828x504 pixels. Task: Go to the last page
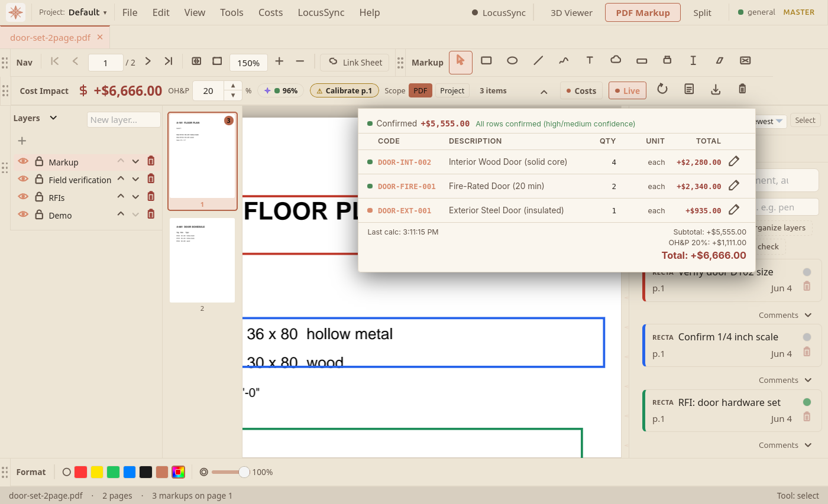(x=169, y=61)
